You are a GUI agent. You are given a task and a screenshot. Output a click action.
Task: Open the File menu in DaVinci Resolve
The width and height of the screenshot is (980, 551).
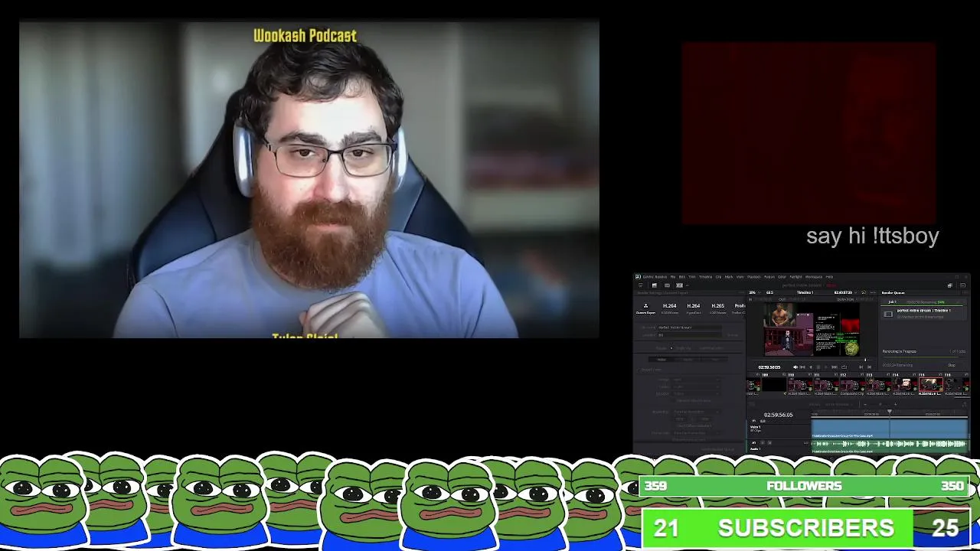click(673, 277)
